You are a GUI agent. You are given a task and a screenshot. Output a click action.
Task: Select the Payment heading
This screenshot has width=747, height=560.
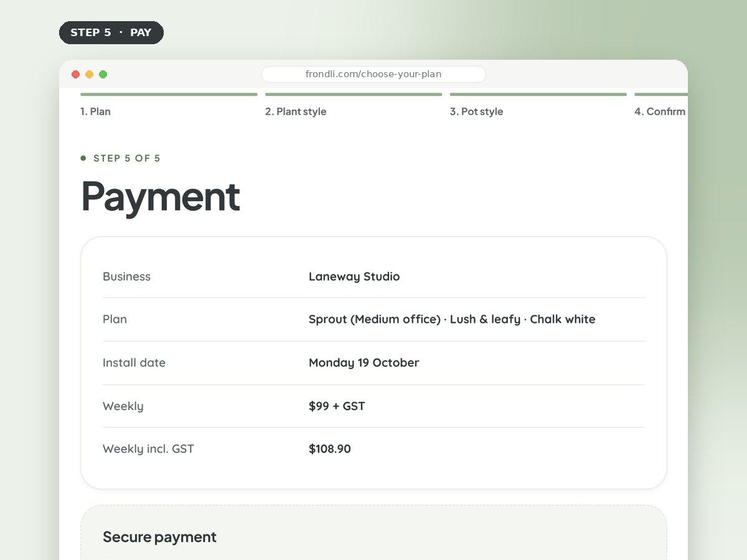[x=161, y=197]
